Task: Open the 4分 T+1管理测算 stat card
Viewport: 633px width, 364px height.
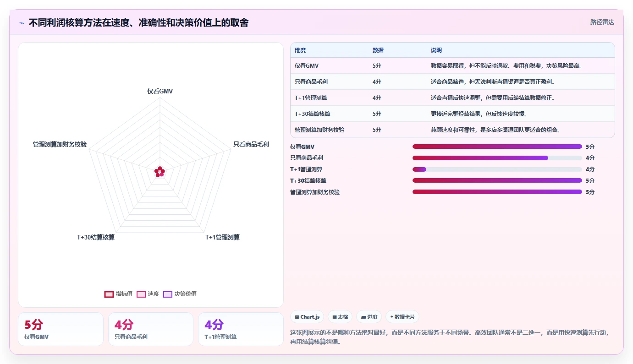Action: pyautogui.click(x=241, y=329)
